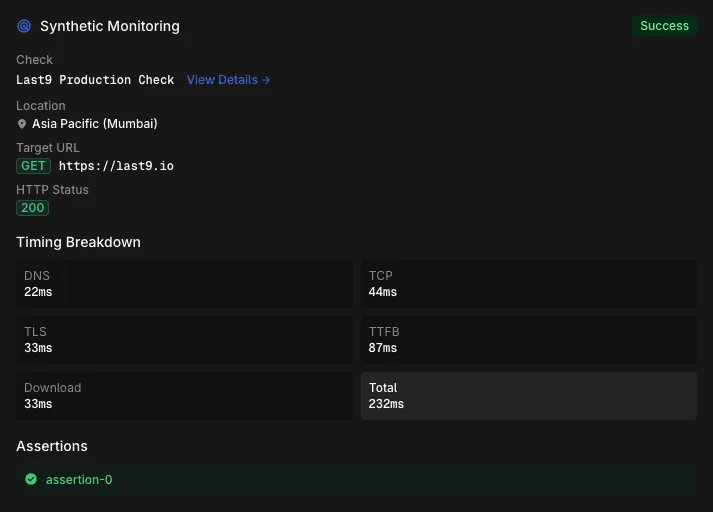
Task: Click the Check label
Action: [35, 60]
